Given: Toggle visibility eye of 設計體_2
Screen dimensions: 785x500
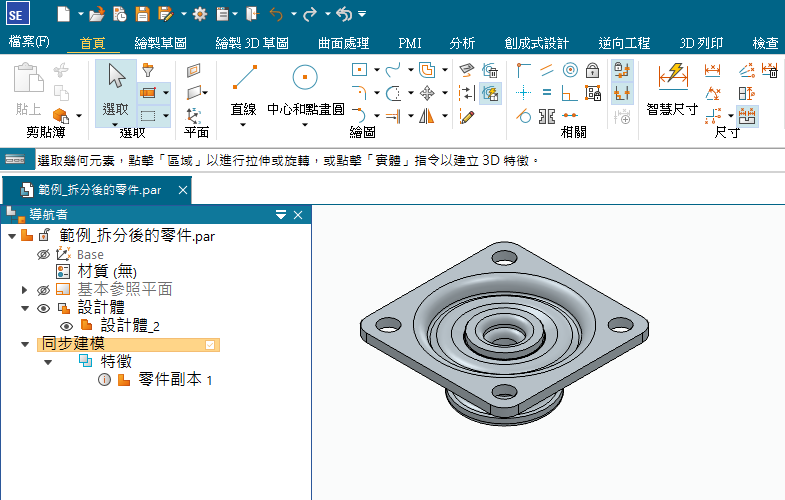Looking at the screenshot, I should tap(67, 326).
